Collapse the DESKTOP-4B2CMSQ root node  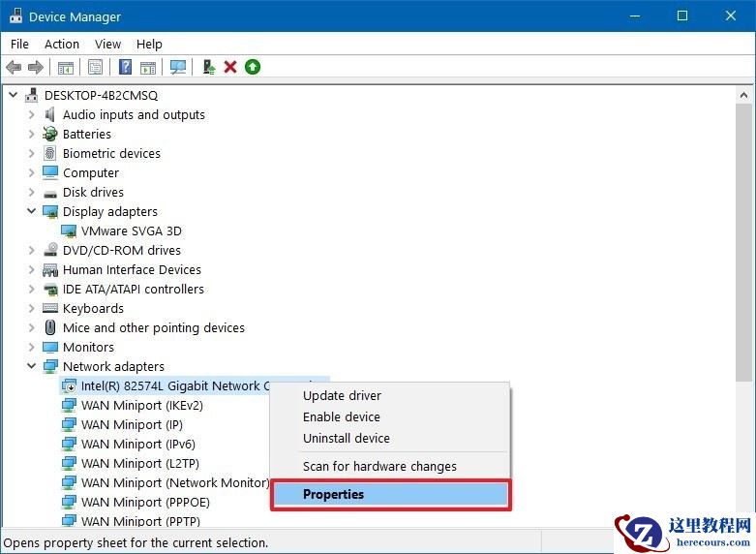(14, 95)
